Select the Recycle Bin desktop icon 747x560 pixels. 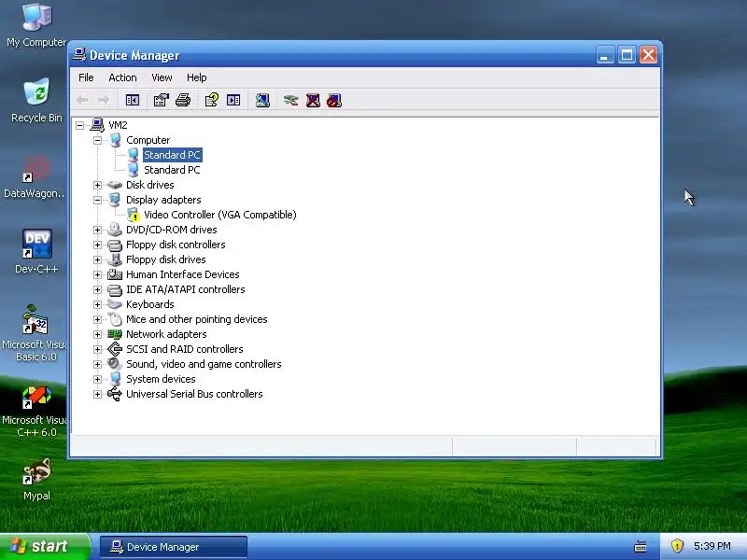tap(36, 100)
